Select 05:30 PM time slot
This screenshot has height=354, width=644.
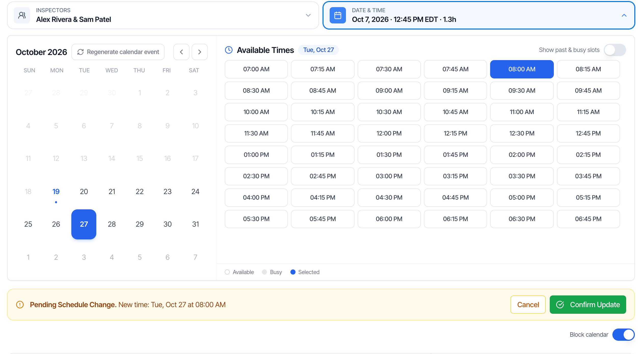(256, 219)
